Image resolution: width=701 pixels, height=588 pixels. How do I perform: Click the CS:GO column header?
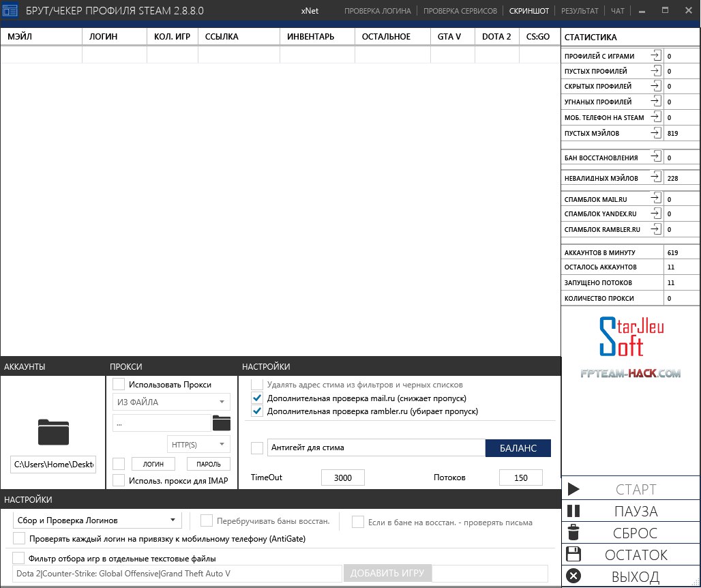(x=539, y=37)
